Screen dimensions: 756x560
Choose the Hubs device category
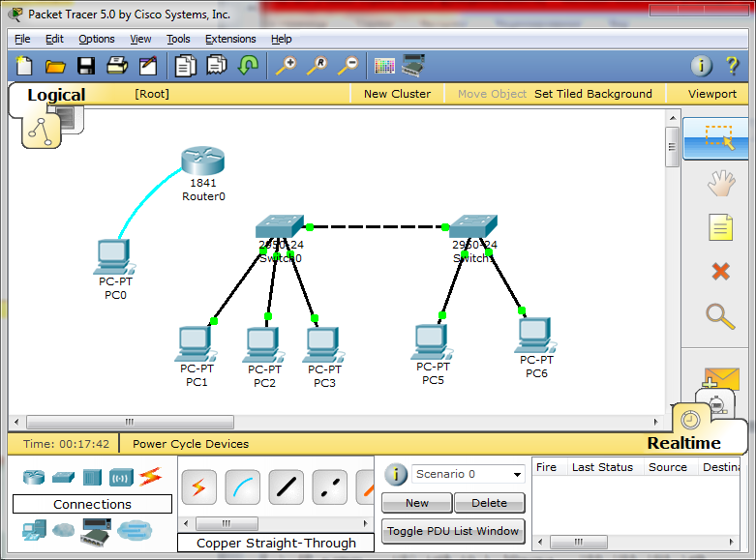click(92, 478)
